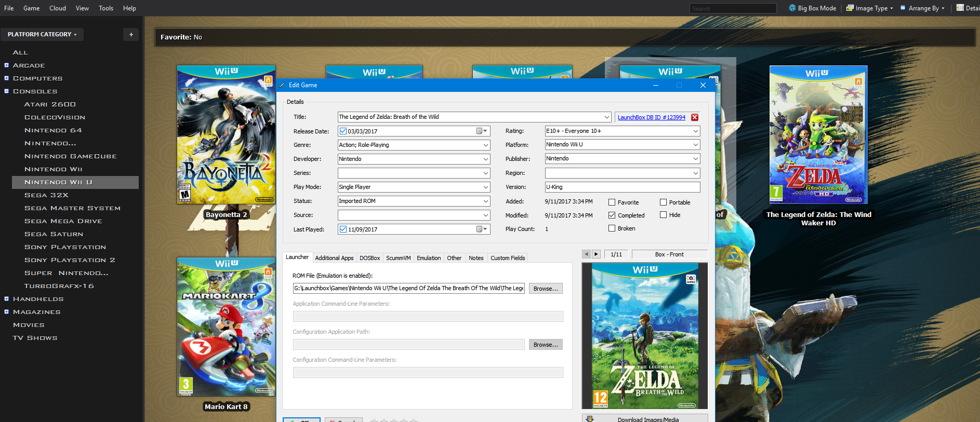The image size is (980, 422).
Task: Open Platform Category dropdown in sidebar
Action: (x=42, y=34)
